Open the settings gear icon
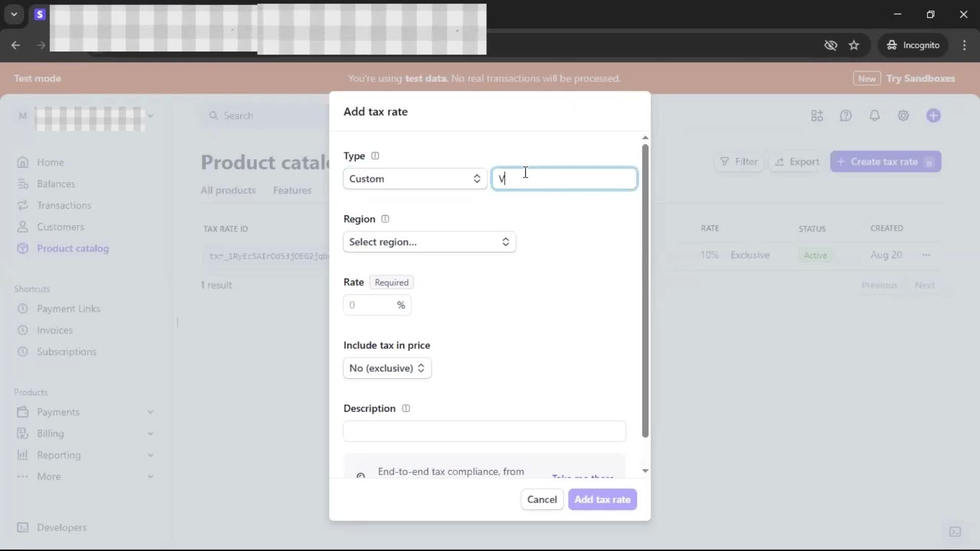980x551 pixels. [903, 116]
